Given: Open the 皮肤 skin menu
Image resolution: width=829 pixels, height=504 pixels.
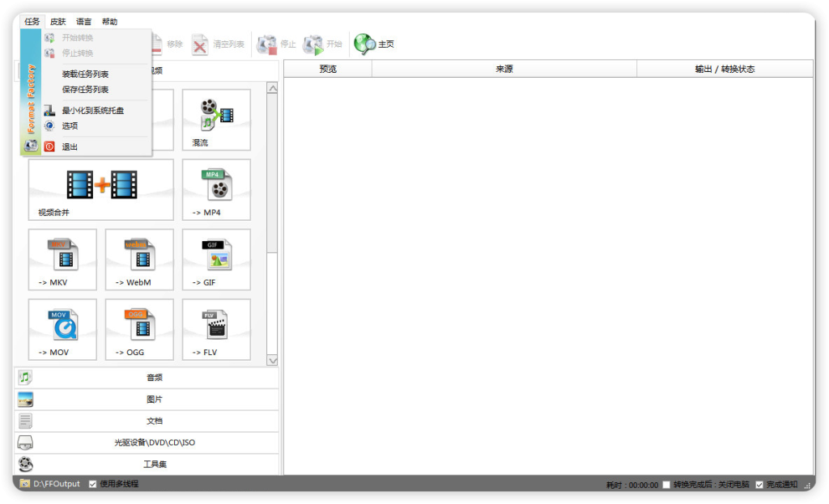Looking at the screenshot, I should point(57,22).
